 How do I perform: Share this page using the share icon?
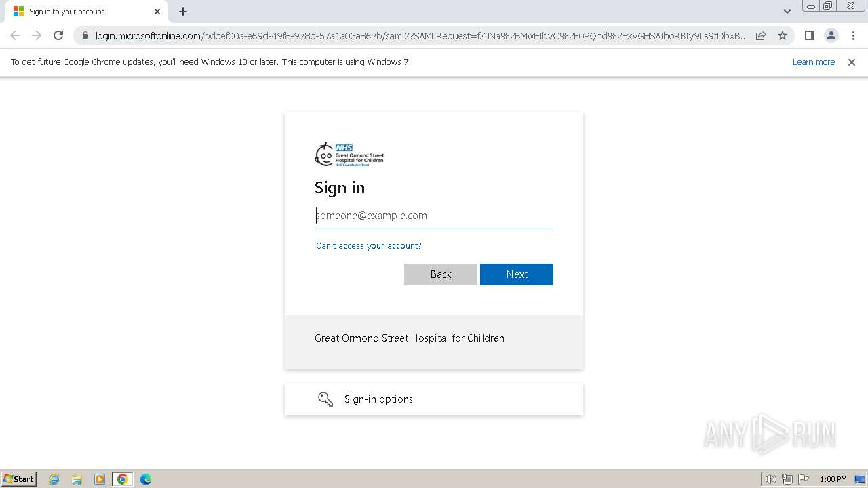(x=761, y=35)
